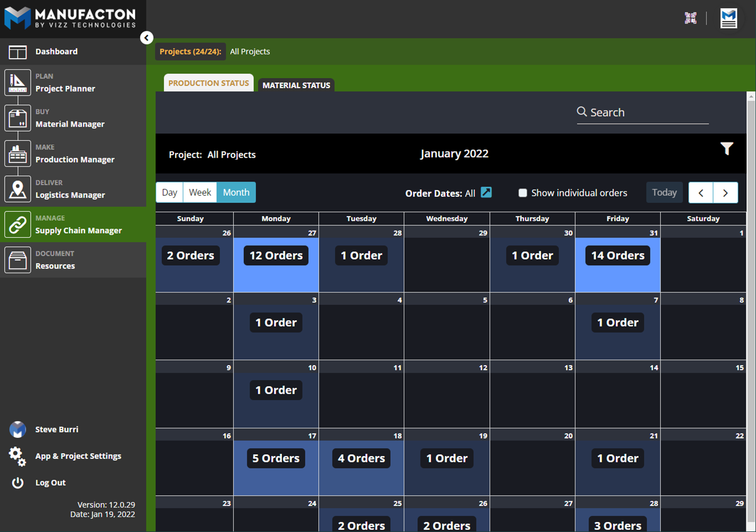Enable Show individual orders checkbox
Screen dimensions: 756x532
point(522,193)
